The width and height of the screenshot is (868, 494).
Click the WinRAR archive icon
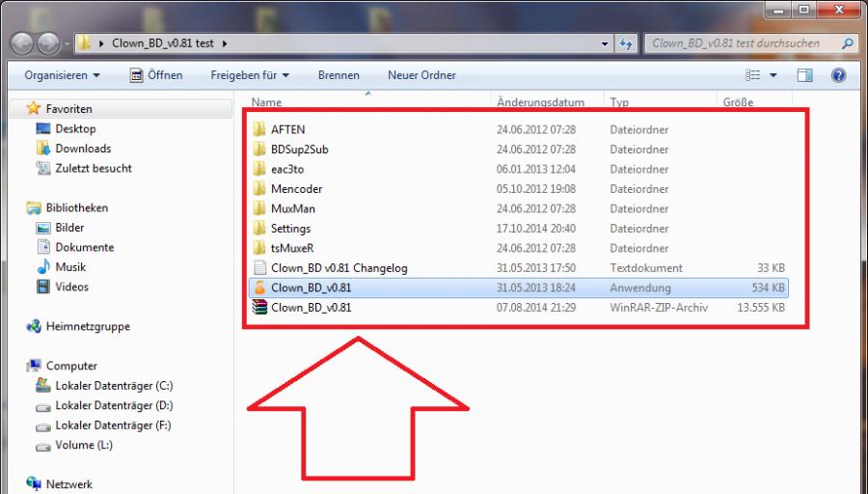tap(259, 308)
